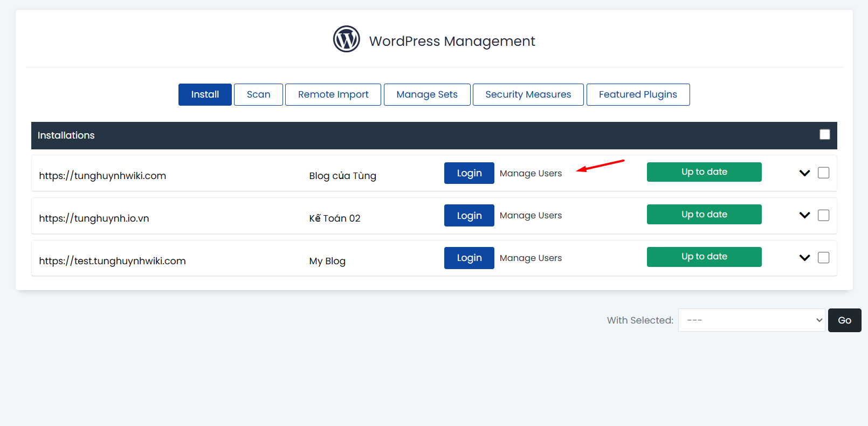Login to Blog của Tùng site

tap(469, 173)
